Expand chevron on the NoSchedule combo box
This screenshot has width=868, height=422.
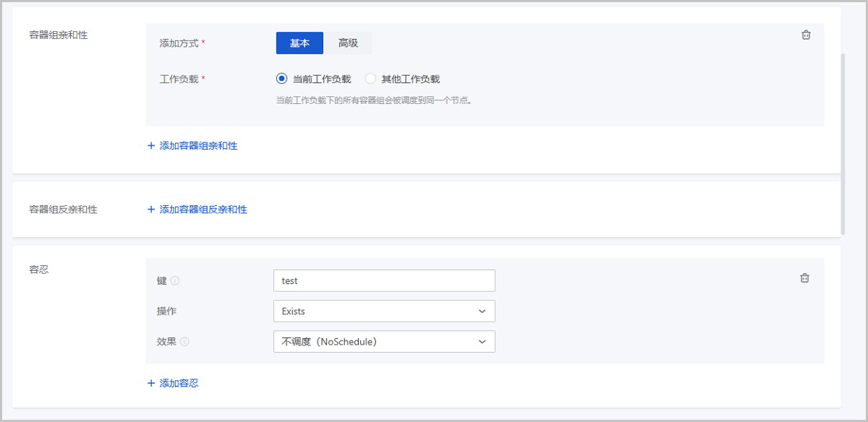tap(482, 341)
